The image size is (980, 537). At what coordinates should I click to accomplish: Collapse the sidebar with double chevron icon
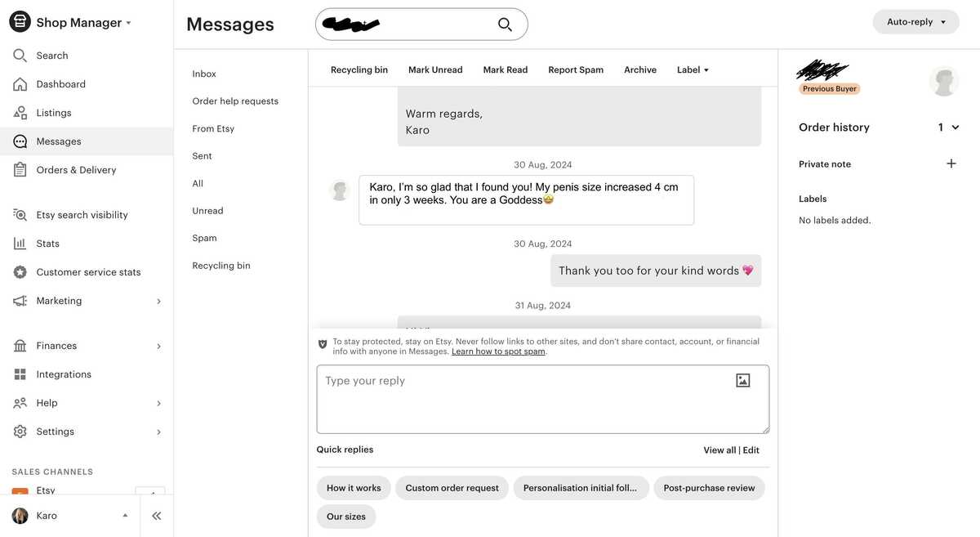tap(156, 516)
